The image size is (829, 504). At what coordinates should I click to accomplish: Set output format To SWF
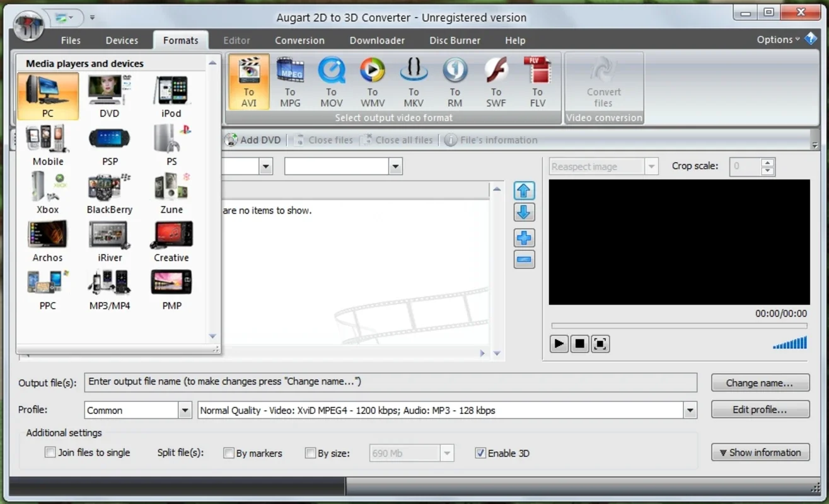click(x=496, y=82)
